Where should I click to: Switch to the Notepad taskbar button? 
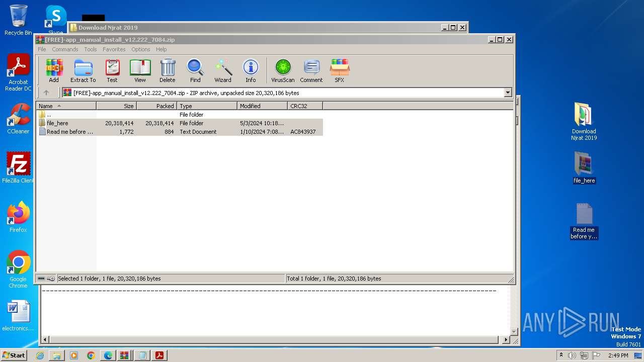(x=142, y=355)
